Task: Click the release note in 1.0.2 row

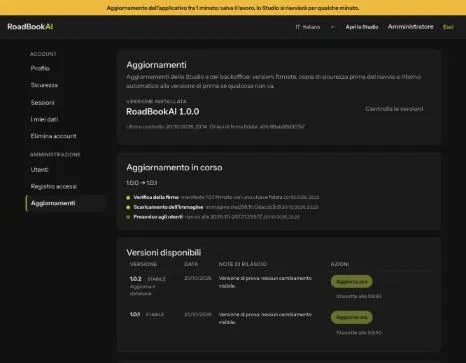Action: pos(265,282)
